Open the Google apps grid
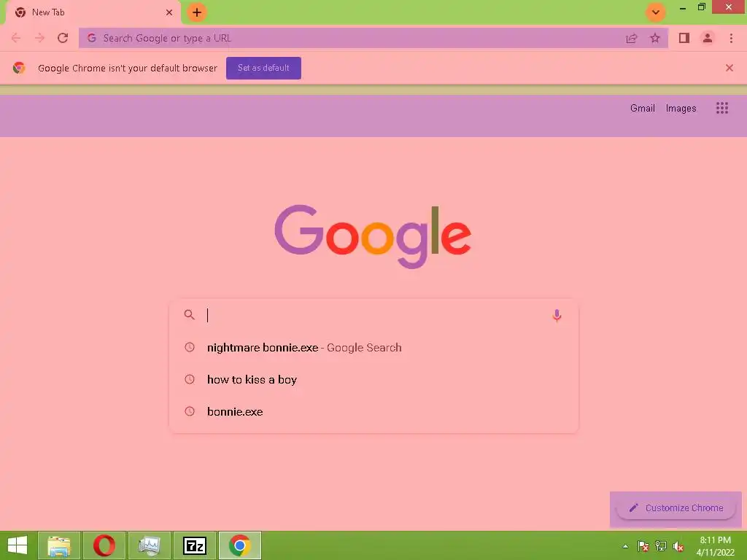 (722, 108)
